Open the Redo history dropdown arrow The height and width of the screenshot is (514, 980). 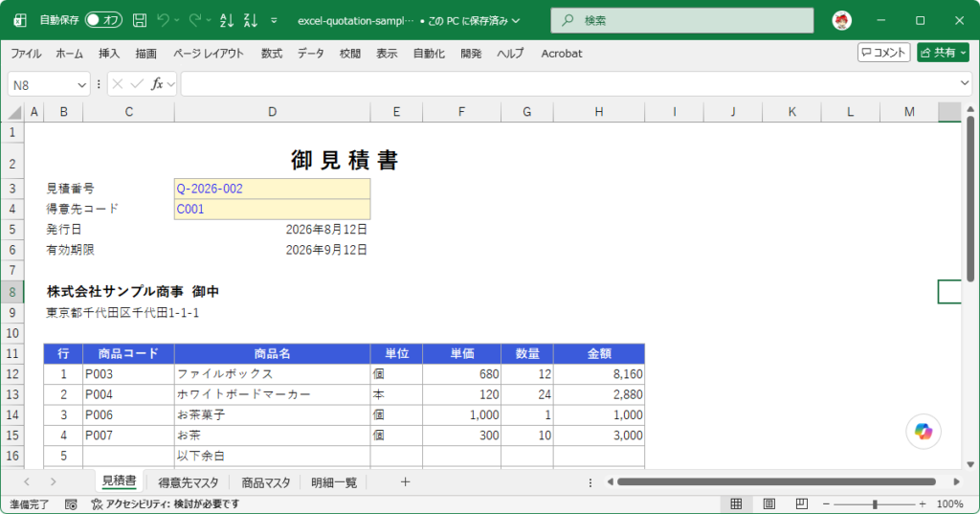[x=209, y=21]
